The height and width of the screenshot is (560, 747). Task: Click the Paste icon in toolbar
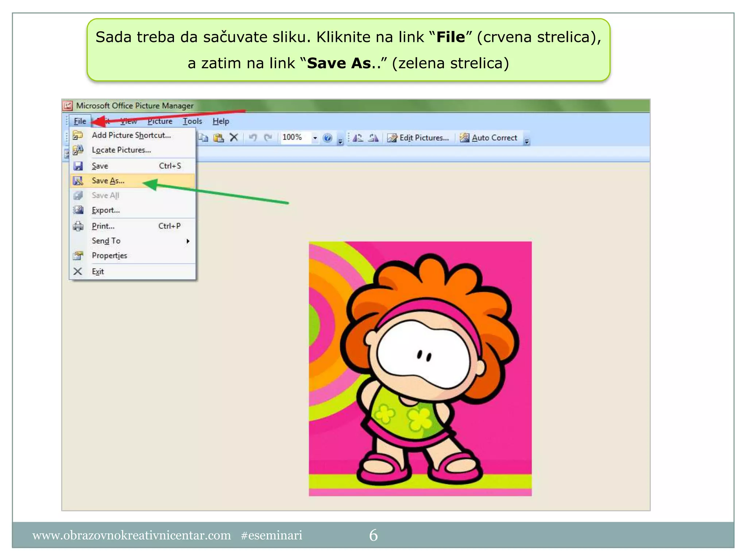(218, 138)
